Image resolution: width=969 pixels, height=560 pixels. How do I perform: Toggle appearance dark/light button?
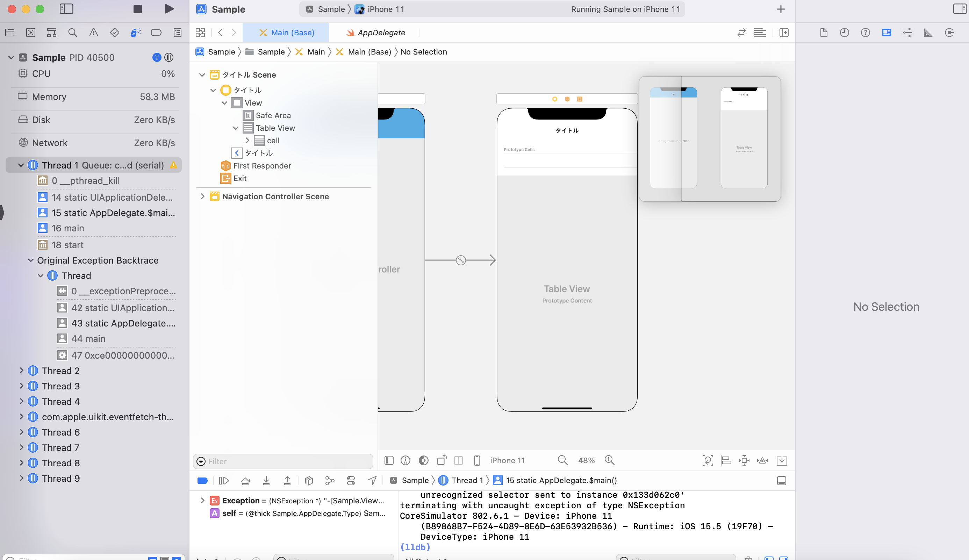click(x=423, y=460)
